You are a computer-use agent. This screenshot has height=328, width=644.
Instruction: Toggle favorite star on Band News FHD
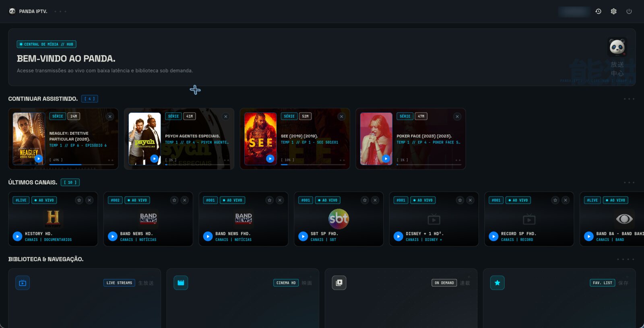pos(270,200)
